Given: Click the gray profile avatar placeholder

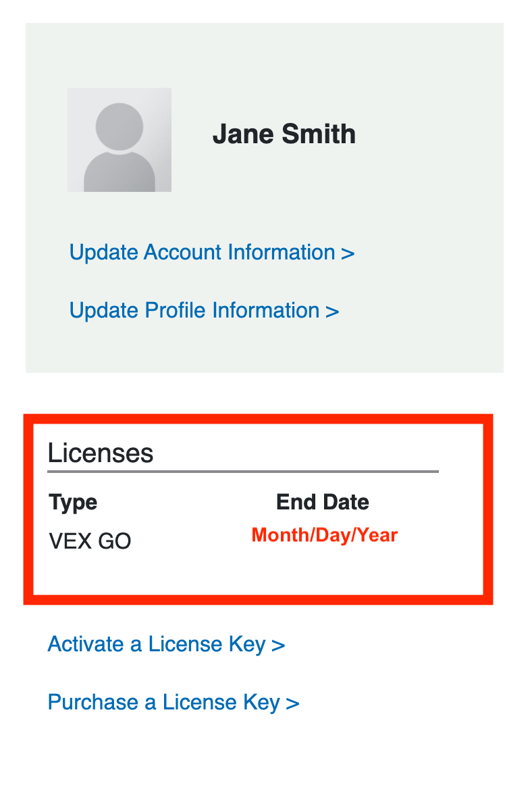Looking at the screenshot, I should pyautogui.click(x=119, y=139).
